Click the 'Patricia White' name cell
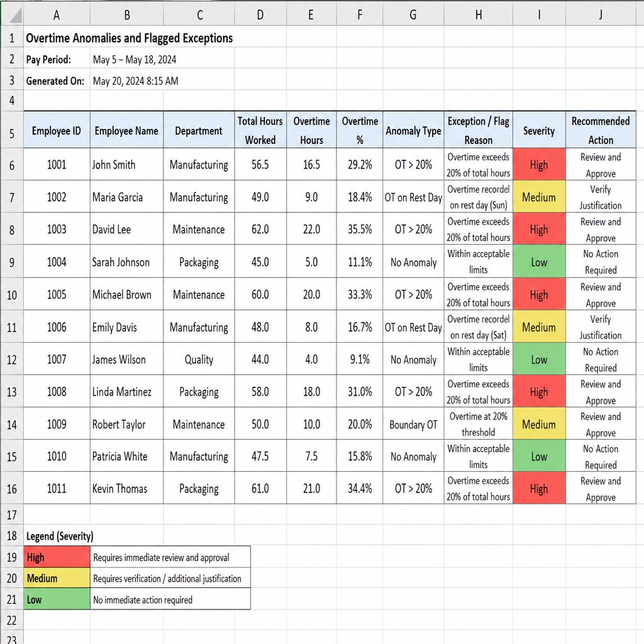The width and height of the screenshot is (644, 644). pos(126,456)
